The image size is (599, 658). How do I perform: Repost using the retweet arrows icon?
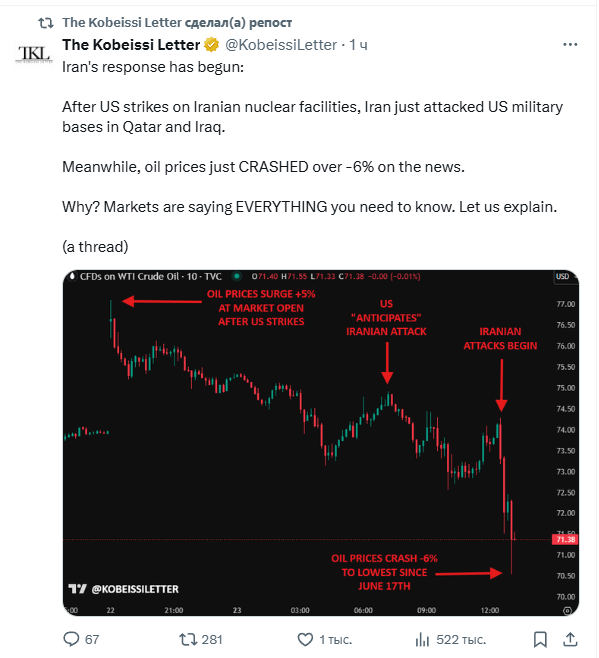click(x=188, y=640)
